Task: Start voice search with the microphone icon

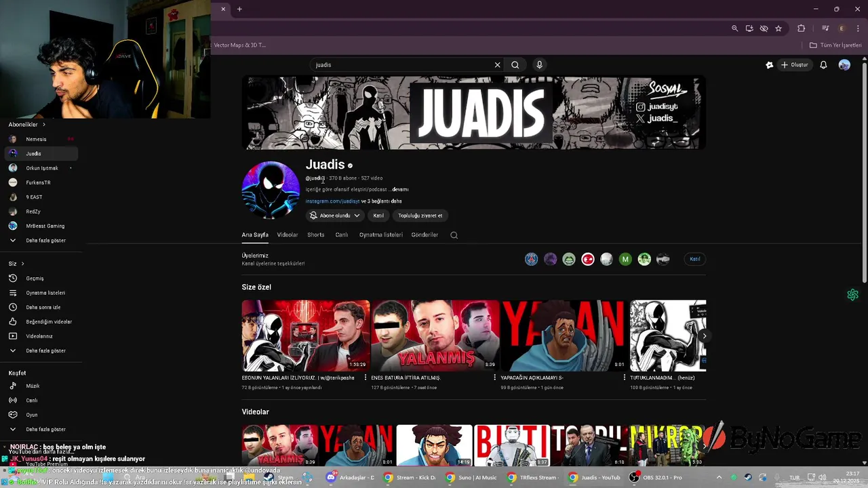Action: (x=540, y=65)
